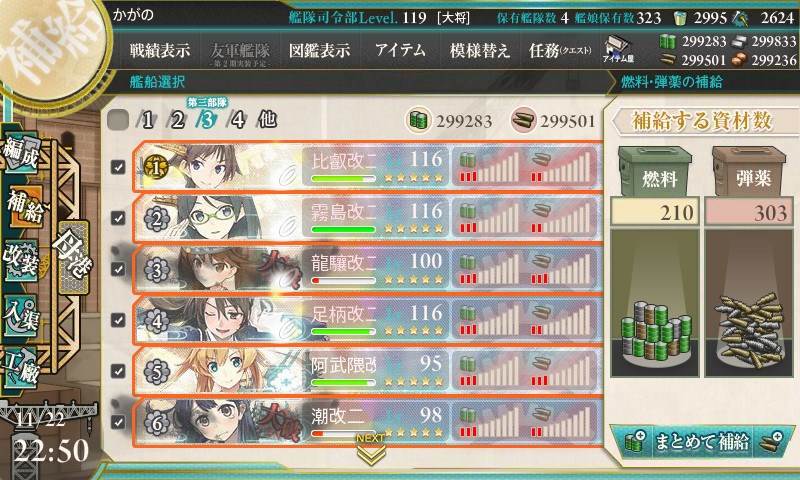Click fuel gauge icon on 比叡改二 row
Screen dimensions: 800x480
467,159
